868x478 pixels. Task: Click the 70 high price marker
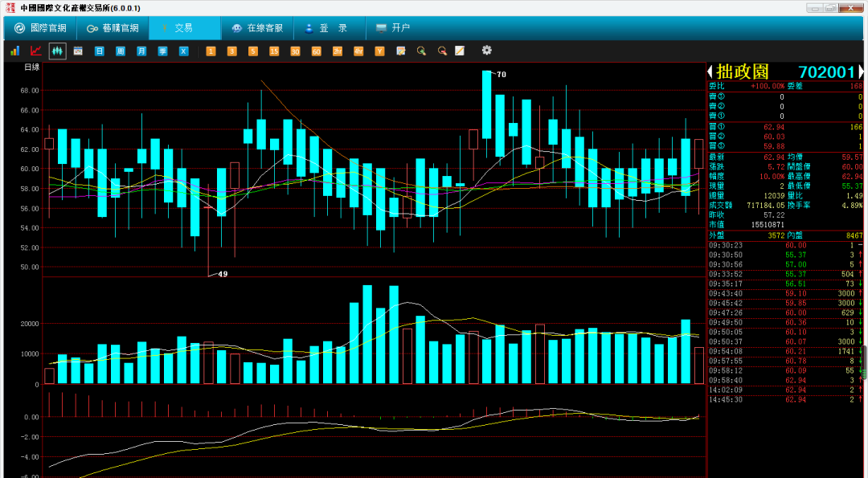[x=502, y=75]
